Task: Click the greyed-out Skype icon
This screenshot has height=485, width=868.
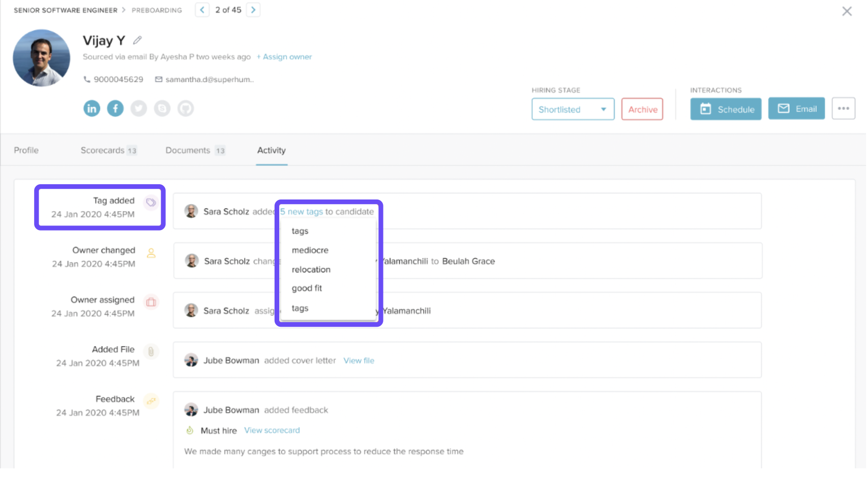Action: click(x=162, y=108)
